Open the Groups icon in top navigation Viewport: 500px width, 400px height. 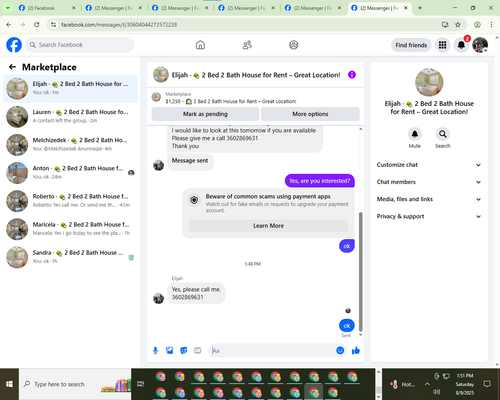[294, 45]
